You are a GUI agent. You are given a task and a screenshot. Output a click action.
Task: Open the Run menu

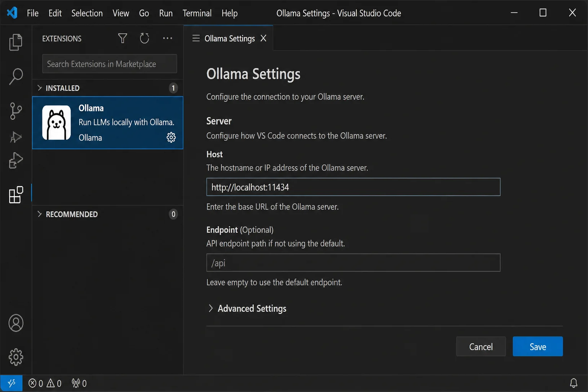tap(166, 13)
